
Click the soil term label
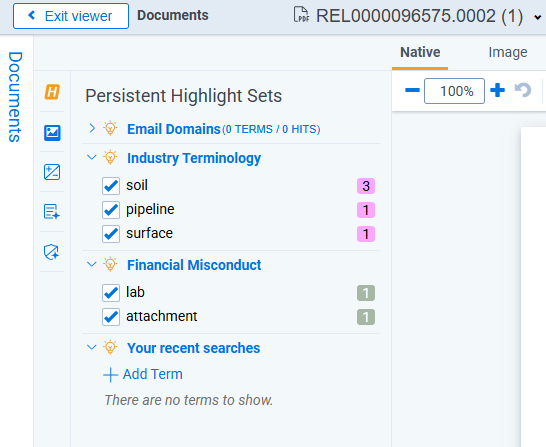(137, 185)
